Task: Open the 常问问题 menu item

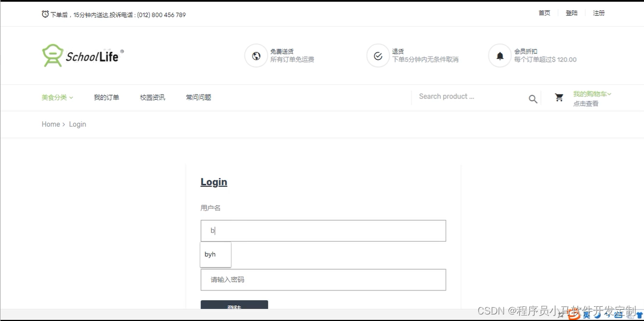Action: 199,97
